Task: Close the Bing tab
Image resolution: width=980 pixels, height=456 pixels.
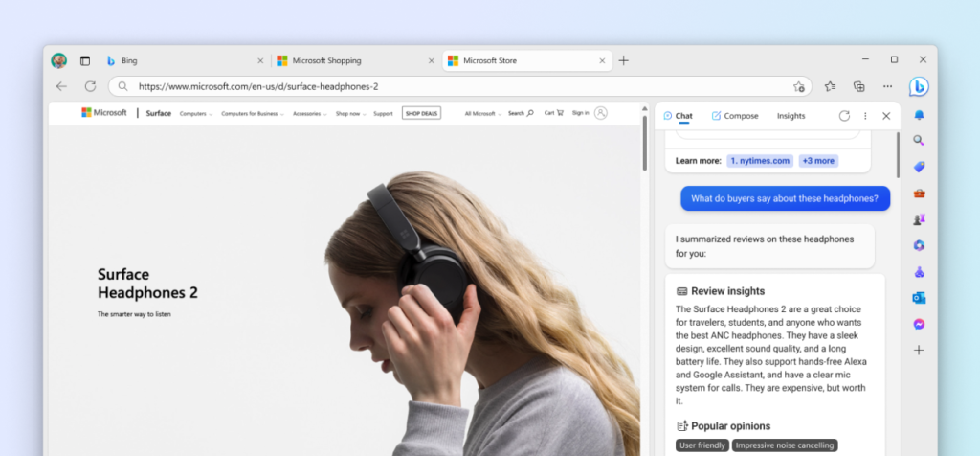Action: (x=260, y=60)
